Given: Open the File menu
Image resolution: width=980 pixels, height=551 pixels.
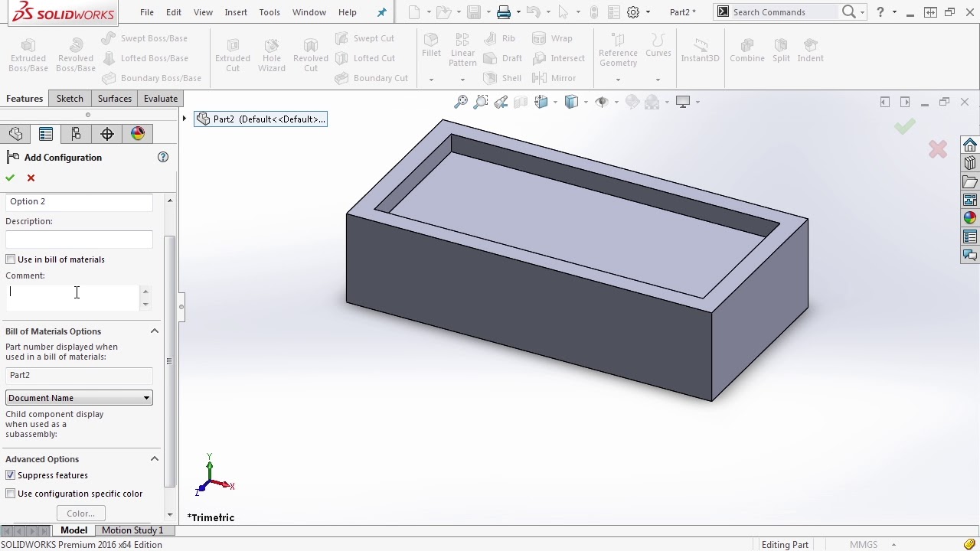Looking at the screenshot, I should [x=147, y=12].
